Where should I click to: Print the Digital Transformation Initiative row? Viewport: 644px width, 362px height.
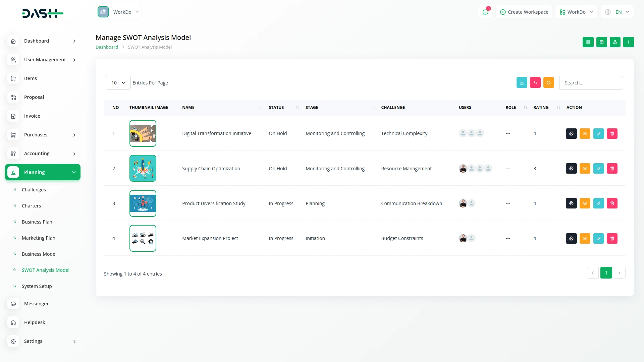[x=571, y=134]
